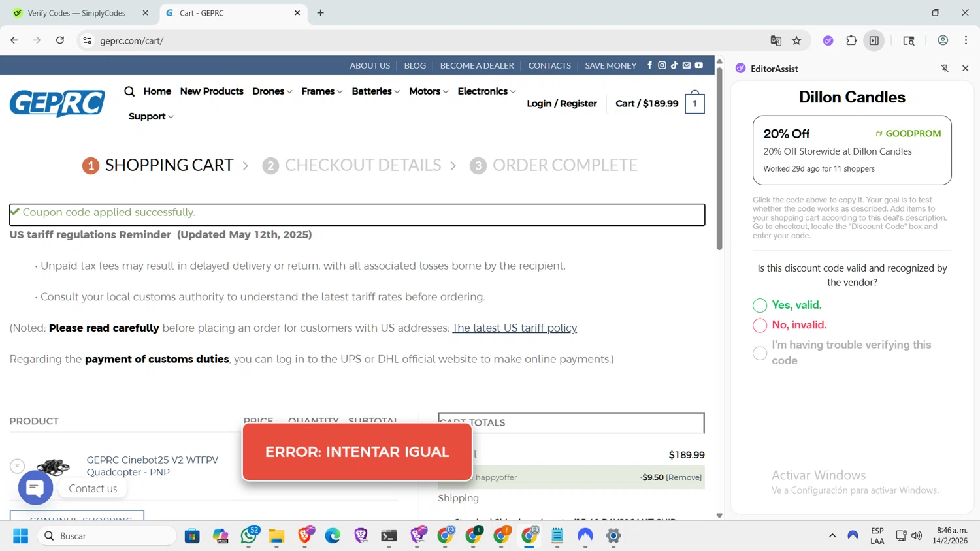Expand the Drones dropdown menu

(272, 91)
